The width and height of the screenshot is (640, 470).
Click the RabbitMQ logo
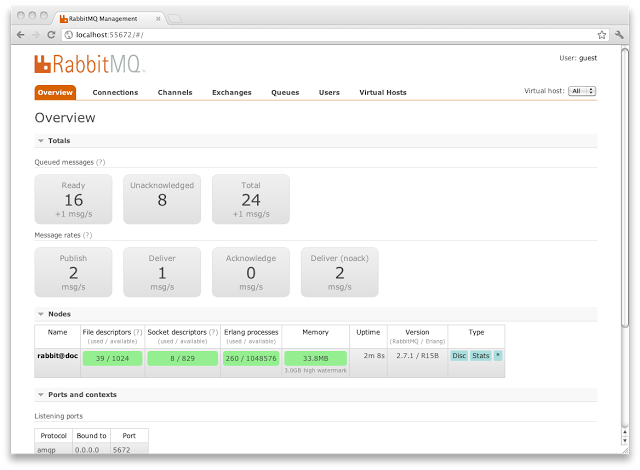[90, 64]
